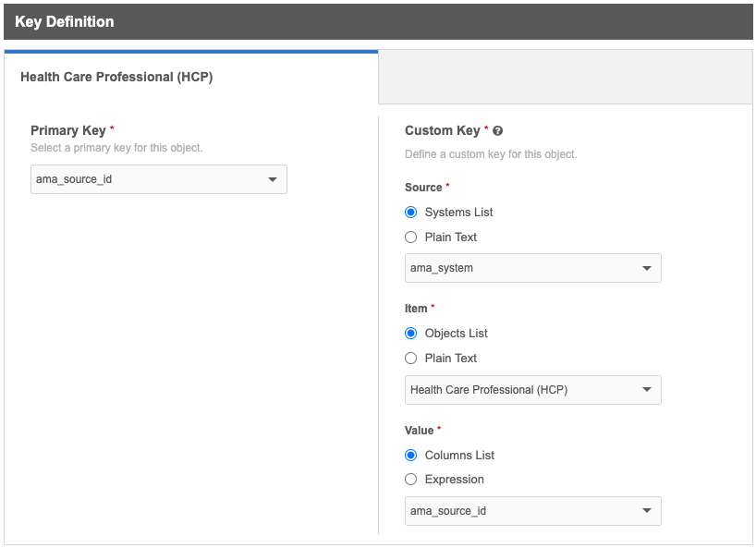756x548 pixels.
Task: Click "Define a custom key" description text
Action: [491, 154]
